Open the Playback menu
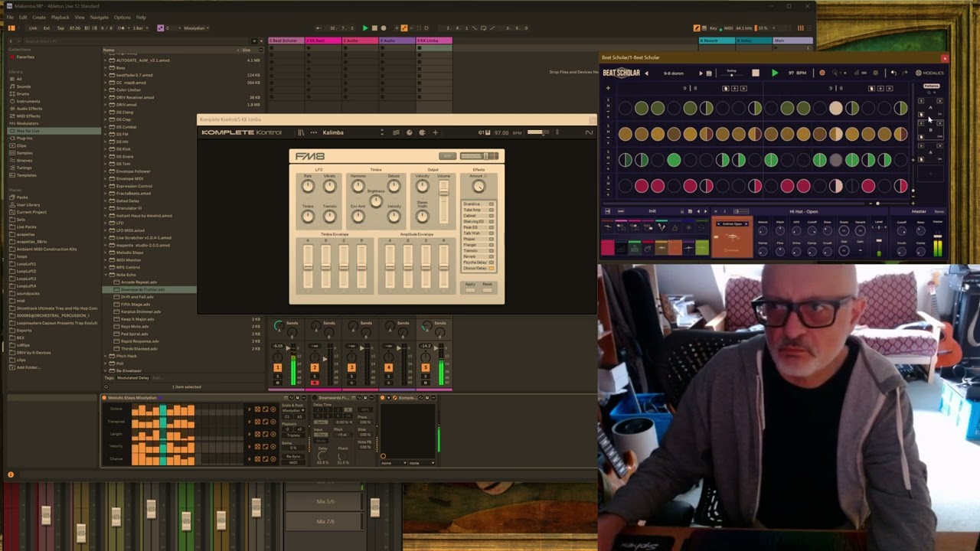The width and height of the screenshot is (980, 551). [x=60, y=17]
